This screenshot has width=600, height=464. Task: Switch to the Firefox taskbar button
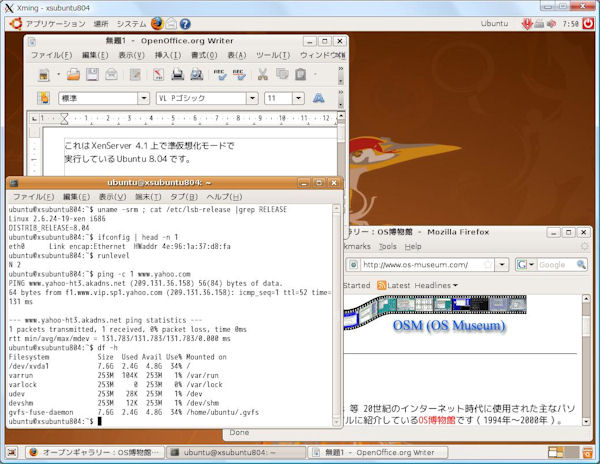pyautogui.click(x=95, y=453)
